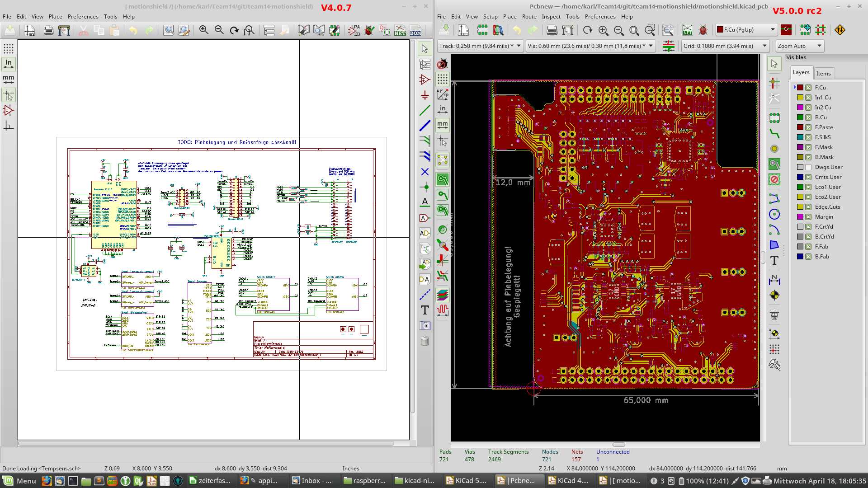Open the F.Cu active layer selector

coord(746,30)
